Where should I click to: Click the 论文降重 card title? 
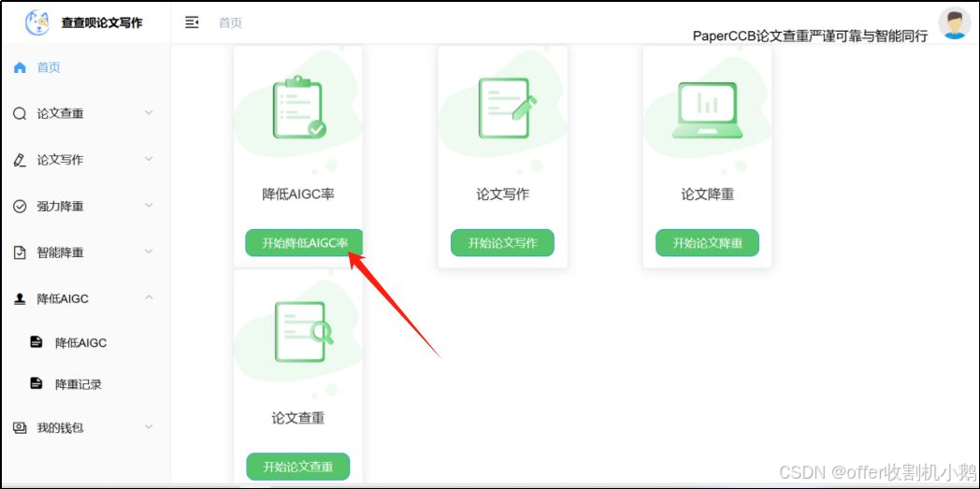[708, 194]
